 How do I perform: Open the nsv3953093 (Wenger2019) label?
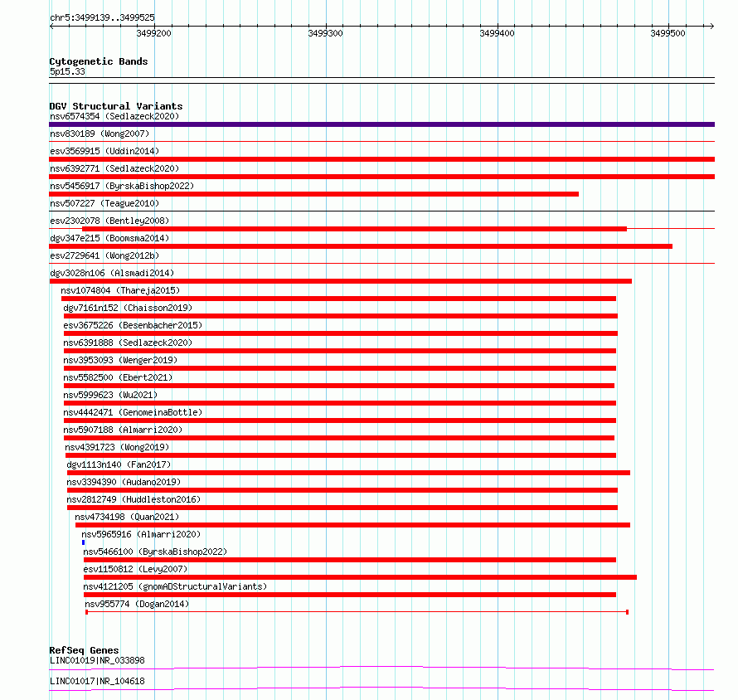120,360
